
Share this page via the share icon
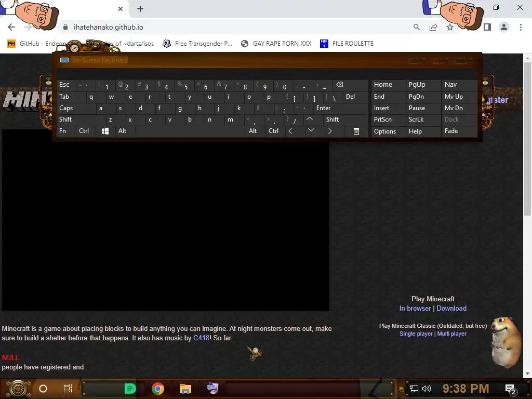tap(433, 27)
